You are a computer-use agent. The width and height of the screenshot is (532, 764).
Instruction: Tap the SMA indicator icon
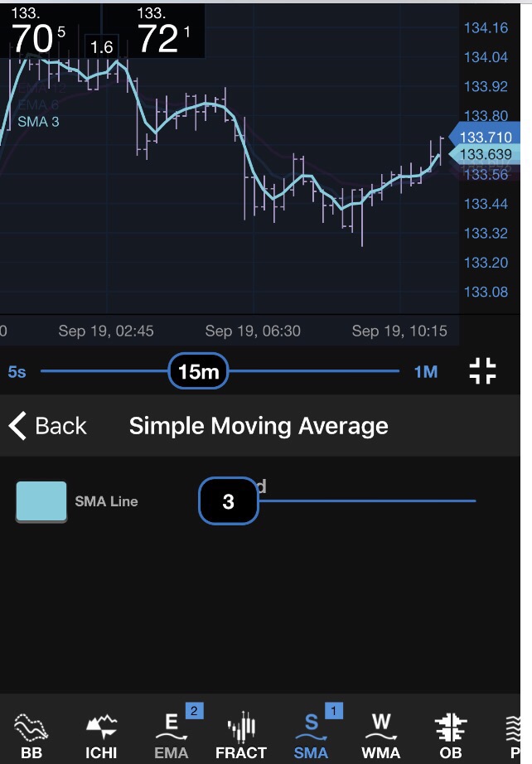pyautogui.click(x=311, y=736)
